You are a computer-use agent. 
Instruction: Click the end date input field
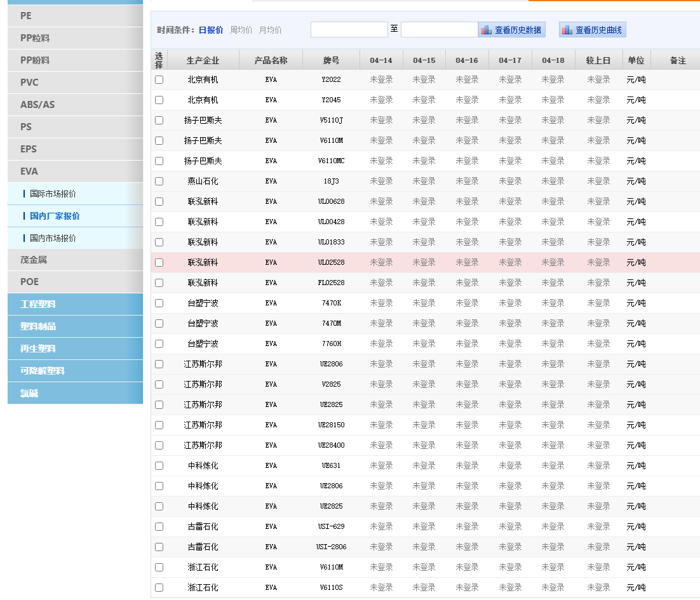[439, 30]
